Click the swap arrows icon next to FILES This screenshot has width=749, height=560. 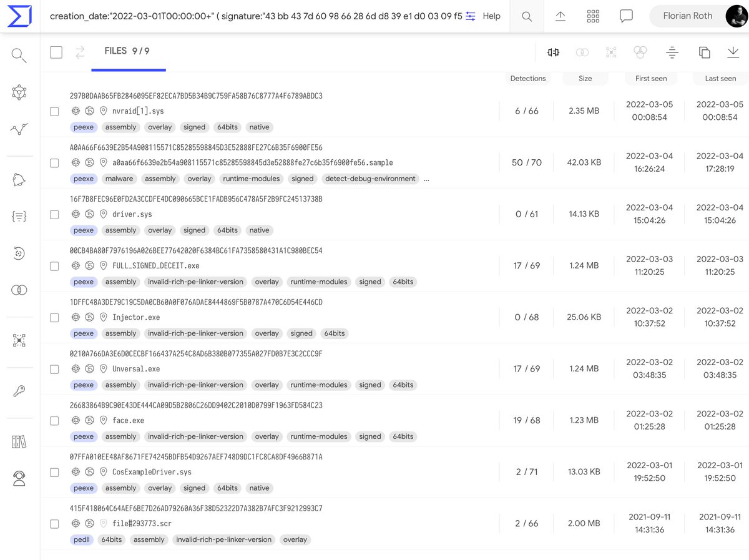(80, 52)
